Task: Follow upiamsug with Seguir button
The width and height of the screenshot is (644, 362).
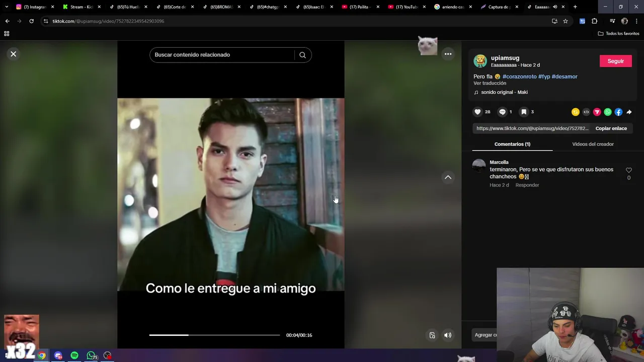Action: click(615, 61)
